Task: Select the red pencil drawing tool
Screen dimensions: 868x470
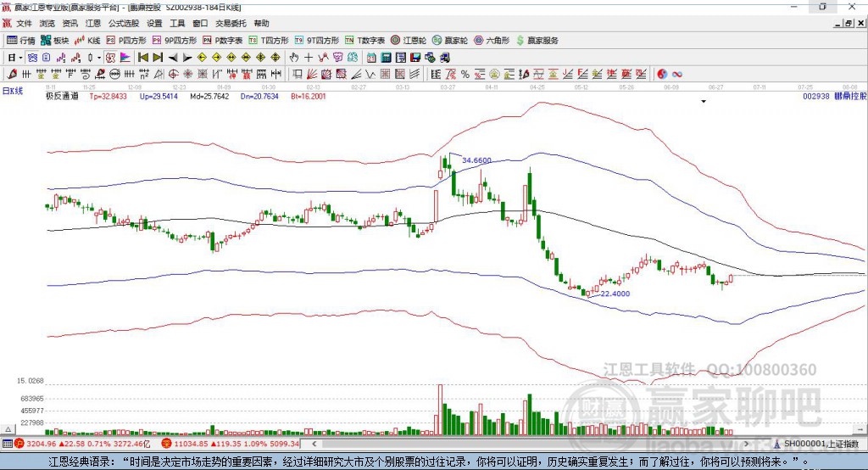Action: (12, 75)
